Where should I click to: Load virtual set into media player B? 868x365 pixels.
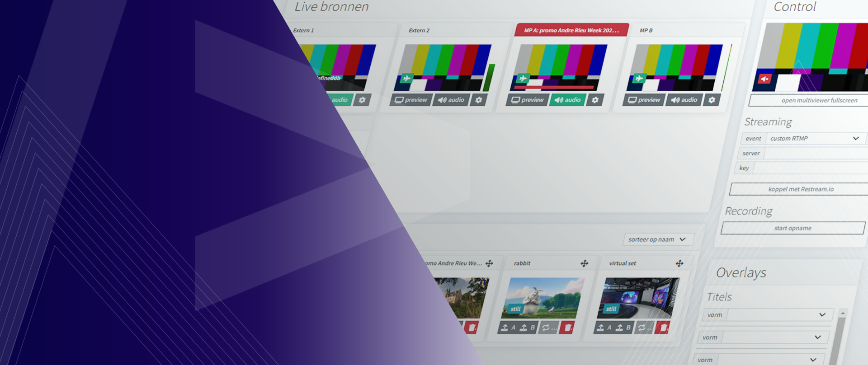(623, 328)
